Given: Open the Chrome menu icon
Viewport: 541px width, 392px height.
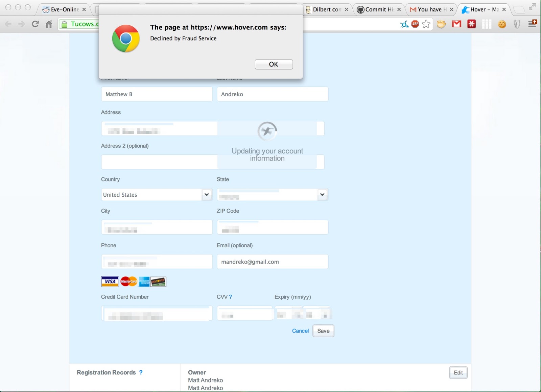Looking at the screenshot, I should [x=532, y=24].
